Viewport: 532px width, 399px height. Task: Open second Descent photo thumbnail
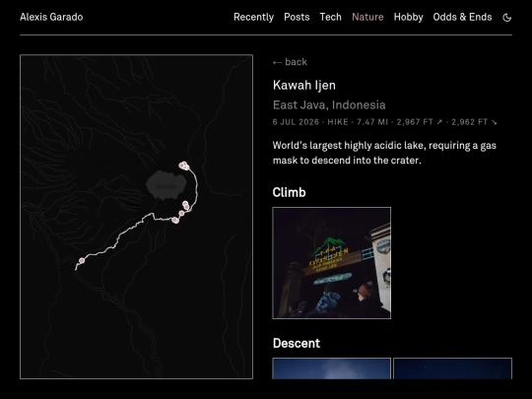pyautogui.click(x=452, y=368)
